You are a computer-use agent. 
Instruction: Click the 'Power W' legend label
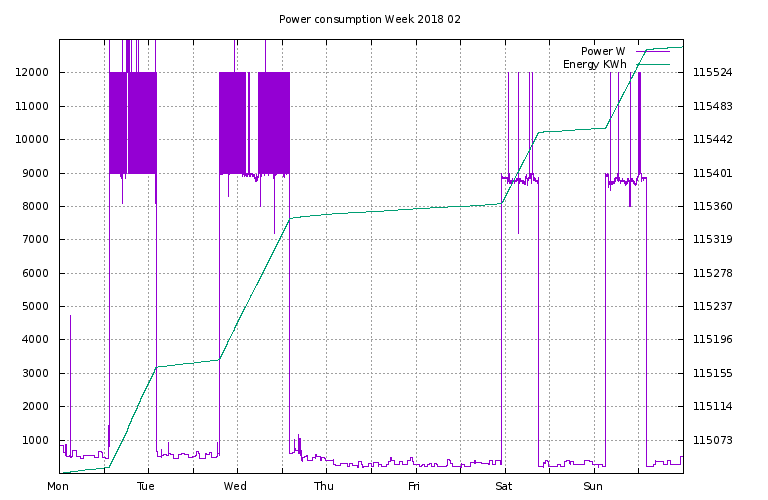[603, 51]
